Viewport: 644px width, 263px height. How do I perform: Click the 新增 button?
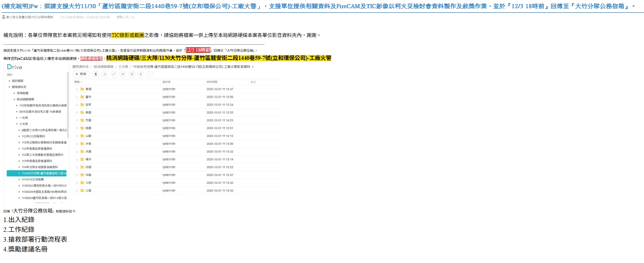(x=81, y=74)
